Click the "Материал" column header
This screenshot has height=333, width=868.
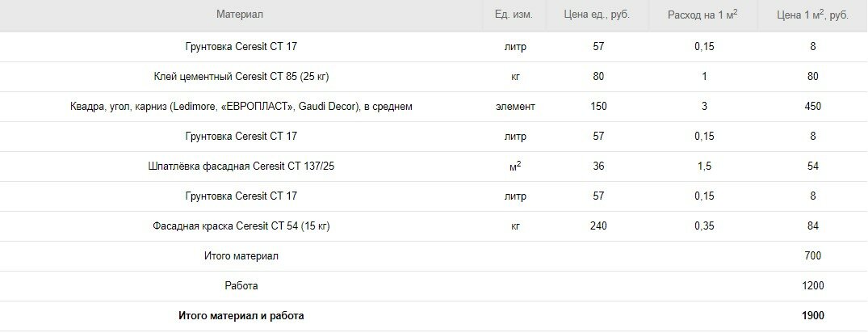tap(240, 15)
